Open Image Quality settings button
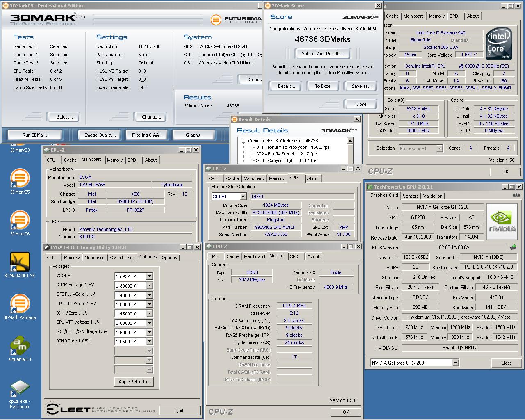Image resolution: width=525 pixels, height=420 pixels. pos(100,135)
